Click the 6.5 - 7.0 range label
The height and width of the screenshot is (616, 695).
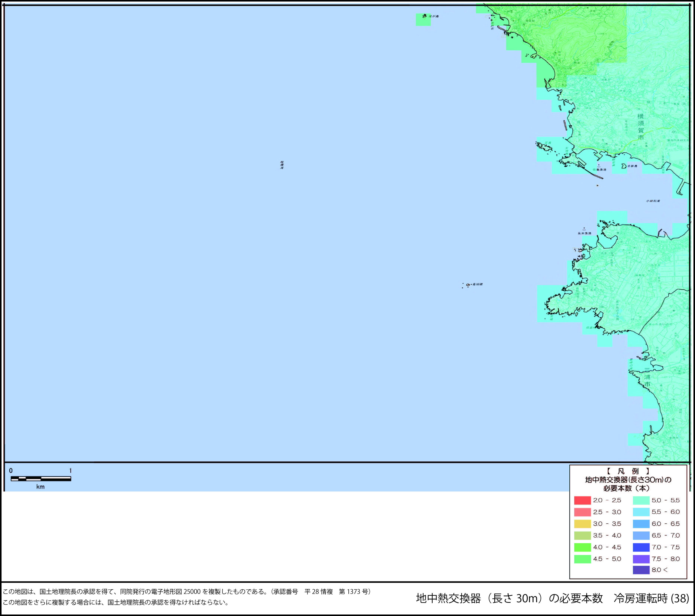point(666,535)
